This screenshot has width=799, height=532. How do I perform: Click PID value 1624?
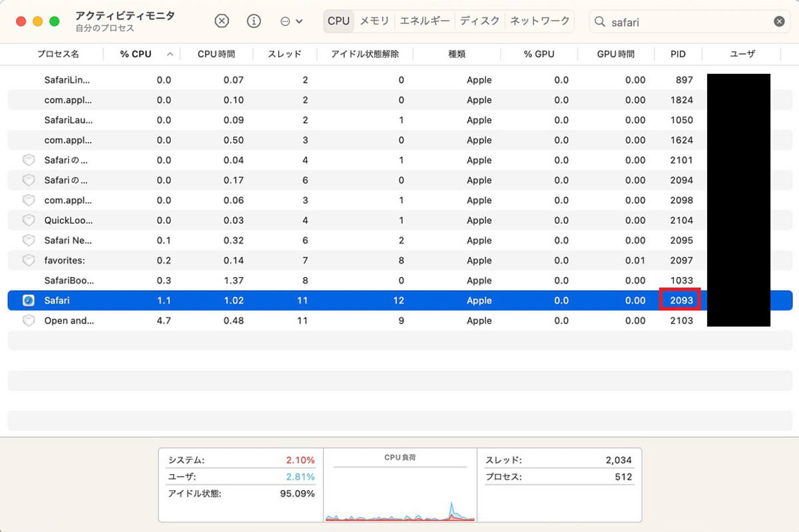pos(681,140)
